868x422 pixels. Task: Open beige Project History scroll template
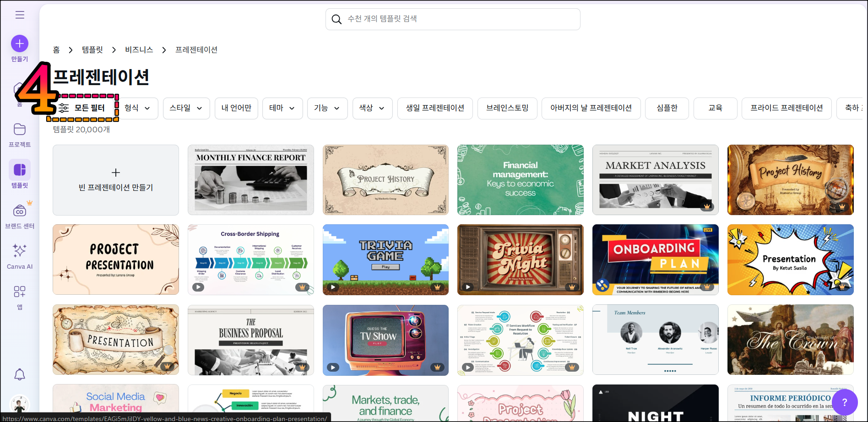(x=385, y=180)
